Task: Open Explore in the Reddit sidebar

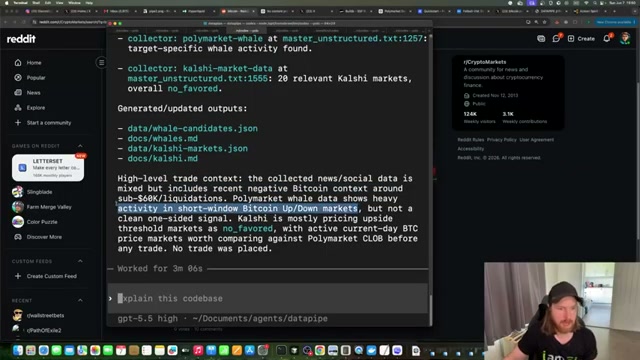Action: [36, 108]
